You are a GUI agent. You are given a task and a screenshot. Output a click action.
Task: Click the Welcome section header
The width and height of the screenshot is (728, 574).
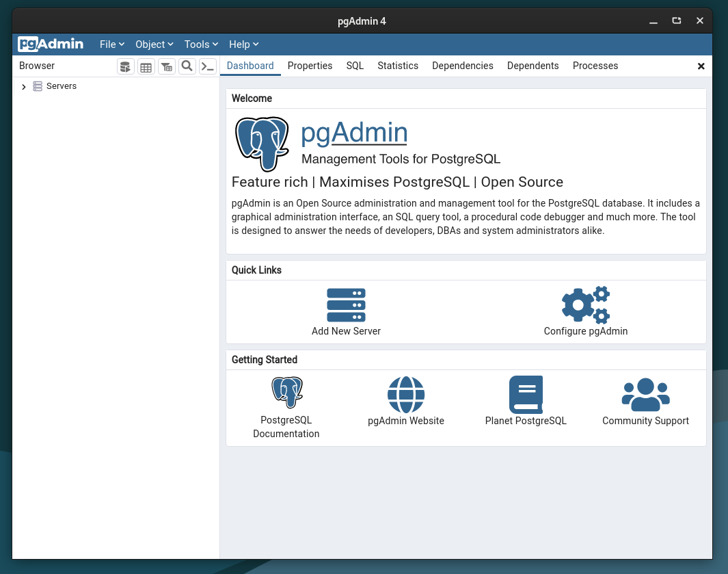tap(252, 98)
